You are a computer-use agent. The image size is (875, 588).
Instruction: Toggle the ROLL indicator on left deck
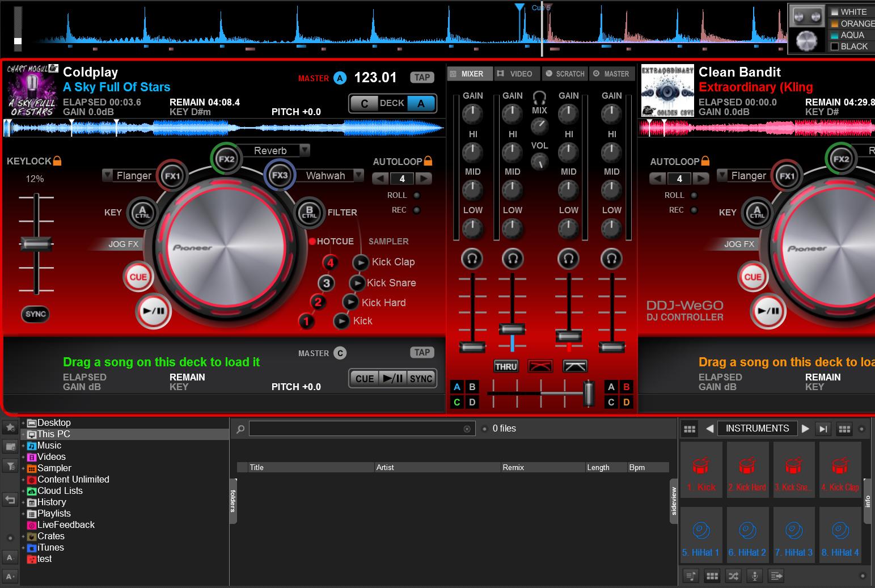click(x=417, y=195)
